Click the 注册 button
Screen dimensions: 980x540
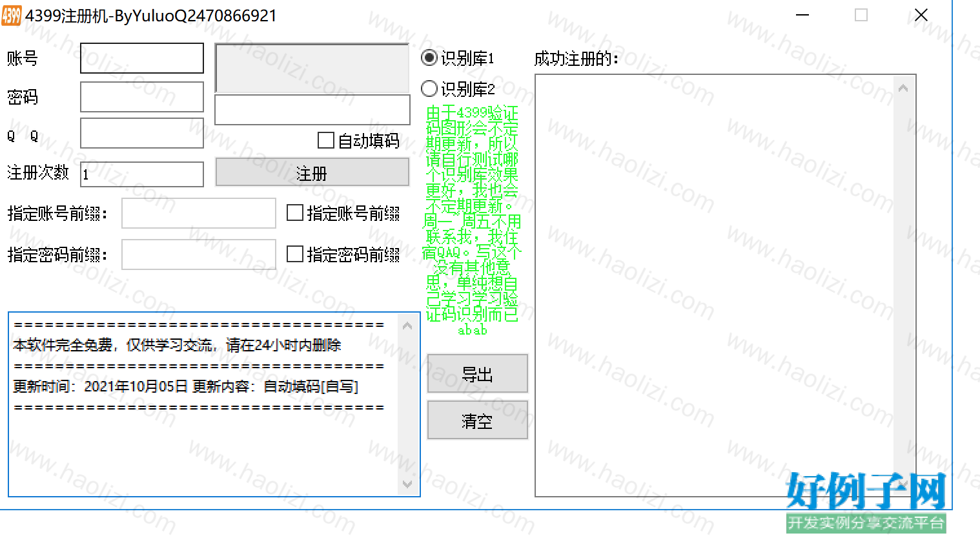312,172
